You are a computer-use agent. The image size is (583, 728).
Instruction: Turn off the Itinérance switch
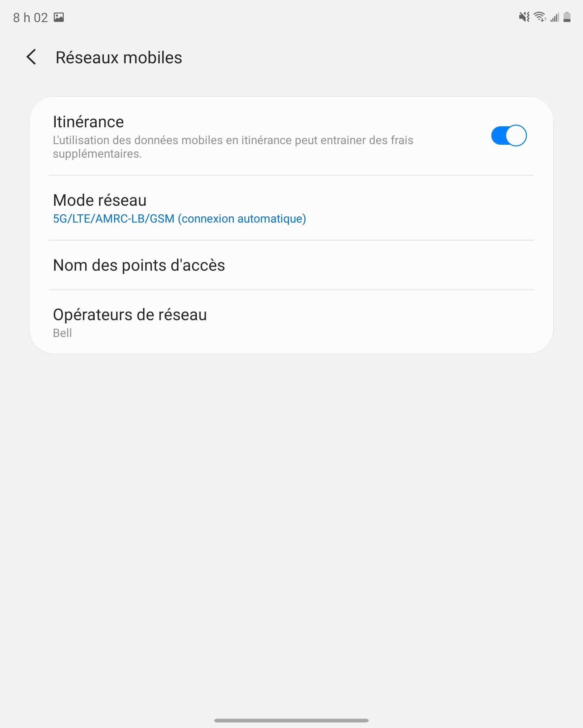click(x=509, y=136)
